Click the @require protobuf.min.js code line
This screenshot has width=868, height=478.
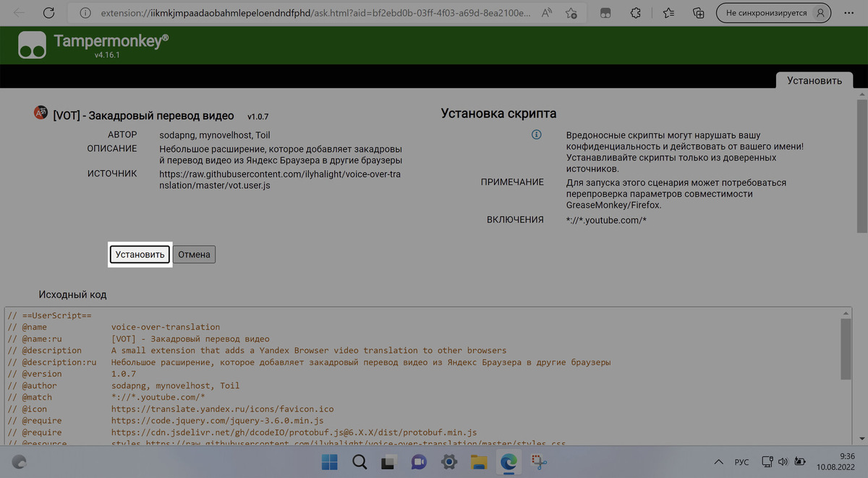click(242, 432)
